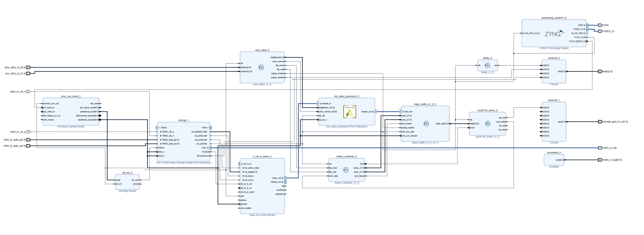Select the DDR external port symbol
644x235 pixels.
tap(600, 25)
